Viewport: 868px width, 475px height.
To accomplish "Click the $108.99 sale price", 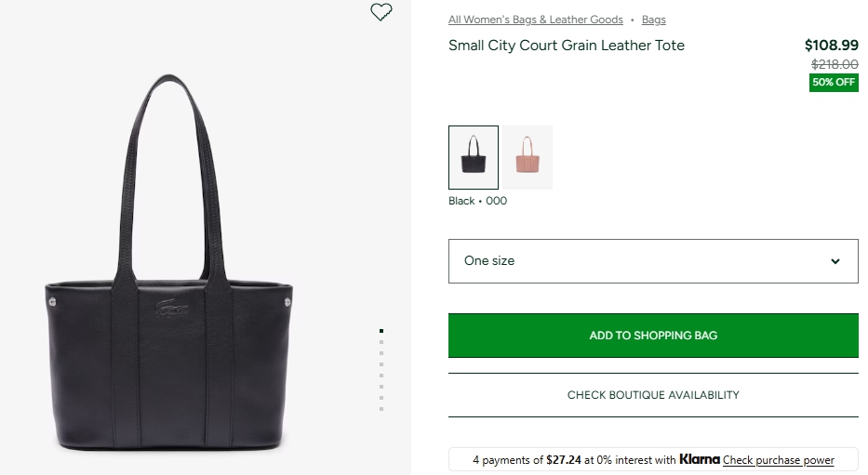I will (x=831, y=46).
